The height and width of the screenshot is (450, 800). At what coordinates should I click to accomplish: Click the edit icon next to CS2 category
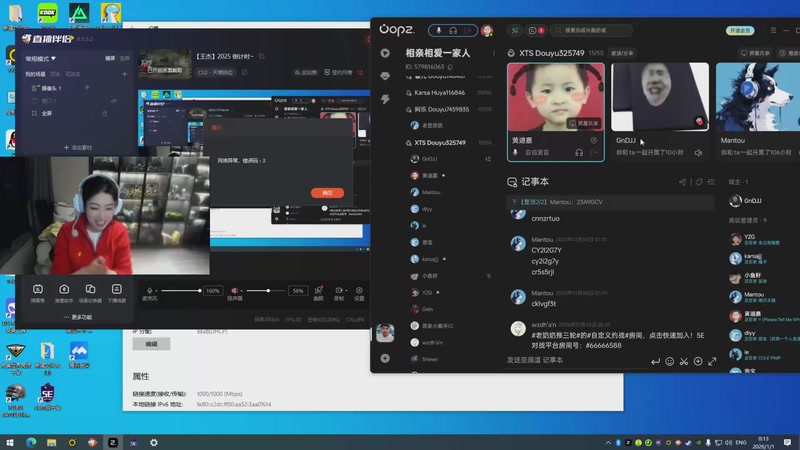(x=244, y=72)
